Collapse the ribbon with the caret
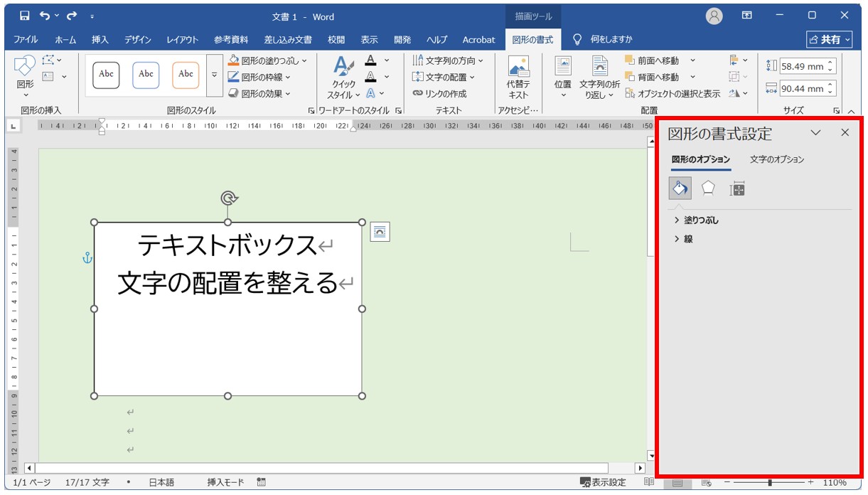Screen dimensions: 868x495 (x=851, y=110)
